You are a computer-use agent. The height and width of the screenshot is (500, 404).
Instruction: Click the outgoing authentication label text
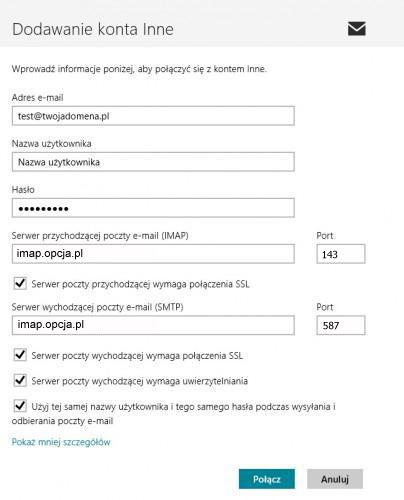click(140, 381)
